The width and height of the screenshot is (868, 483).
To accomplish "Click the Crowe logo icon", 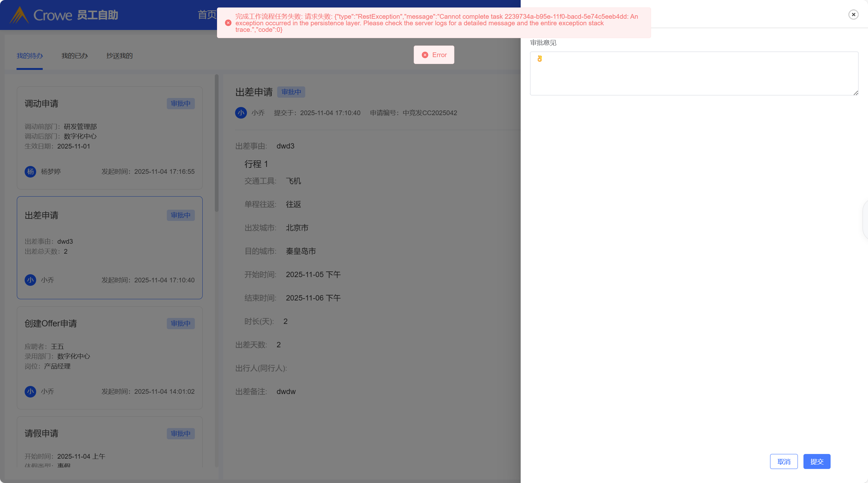I will (x=19, y=15).
